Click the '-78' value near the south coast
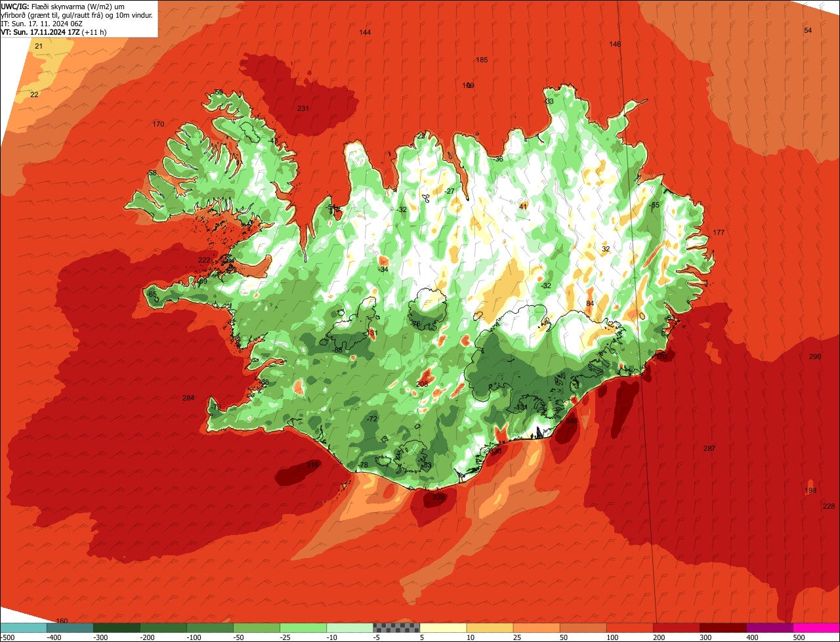 [362, 465]
